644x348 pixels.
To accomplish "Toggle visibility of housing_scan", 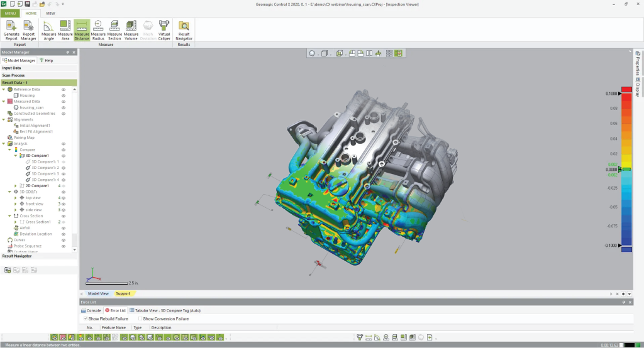I will click(64, 107).
